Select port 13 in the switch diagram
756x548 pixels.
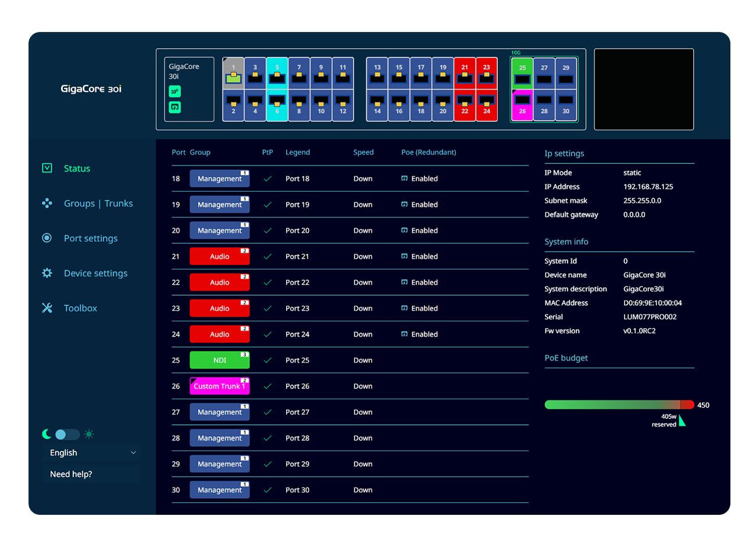(x=377, y=73)
